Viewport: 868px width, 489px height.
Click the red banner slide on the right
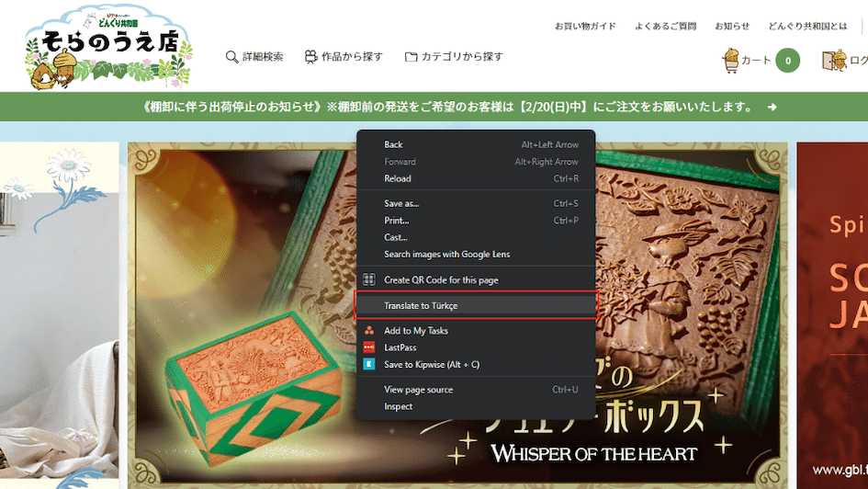832,315
